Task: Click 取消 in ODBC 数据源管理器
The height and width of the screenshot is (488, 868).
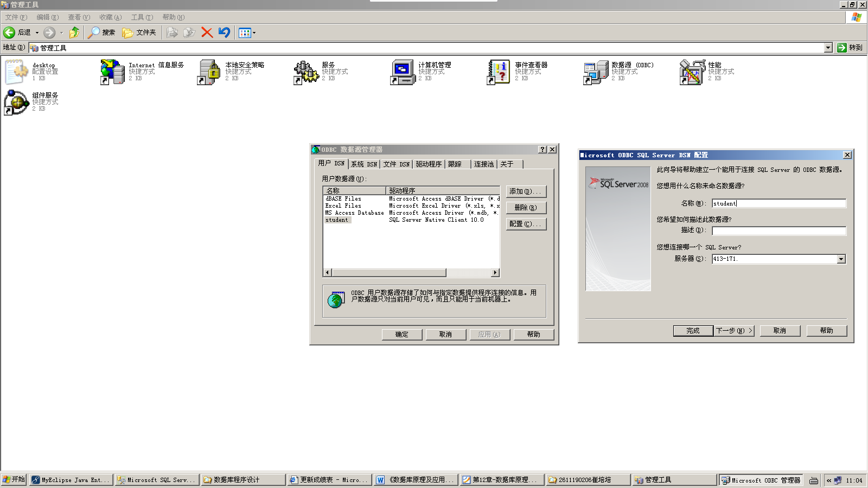Action: pyautogui.click(x=446, y=335)
